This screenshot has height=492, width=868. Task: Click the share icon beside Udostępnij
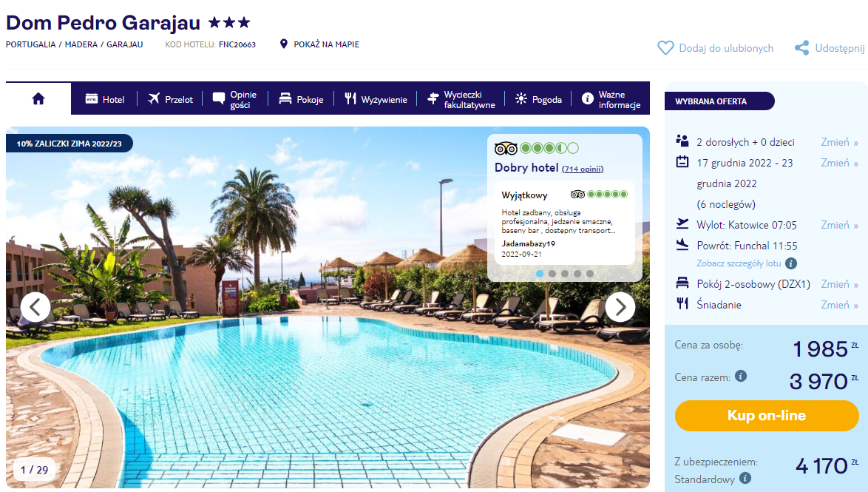tap(801, 48)
